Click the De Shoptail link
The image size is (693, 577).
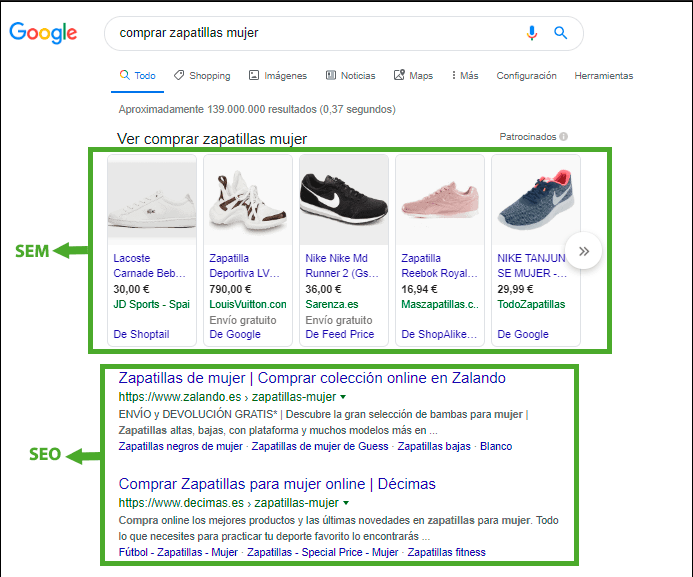[141, 334]
